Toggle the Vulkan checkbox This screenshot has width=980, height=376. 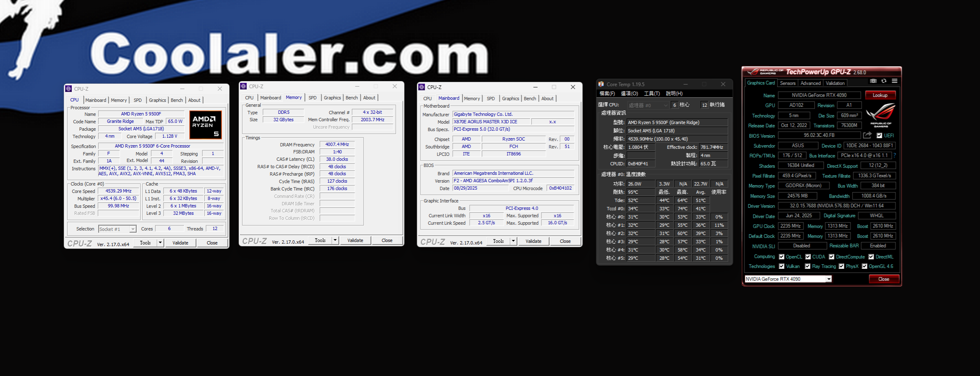(x=782, y=266)
